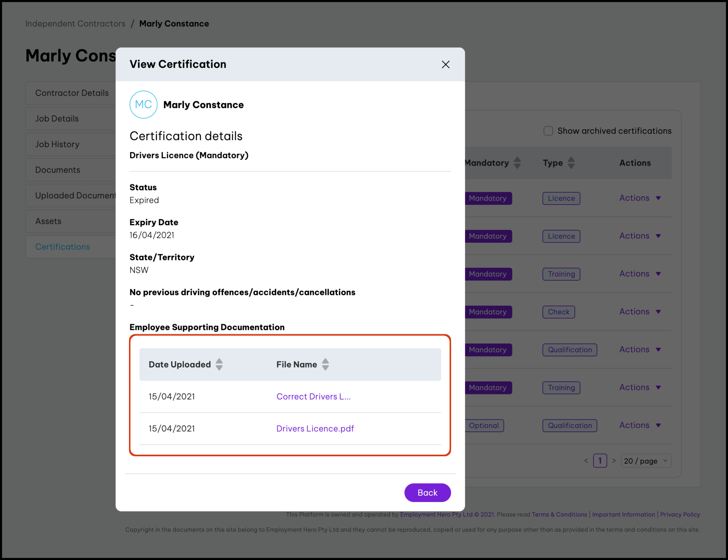Close the View Certification dialog
This screenshot has width=728, height=560.
coord(446,64)
